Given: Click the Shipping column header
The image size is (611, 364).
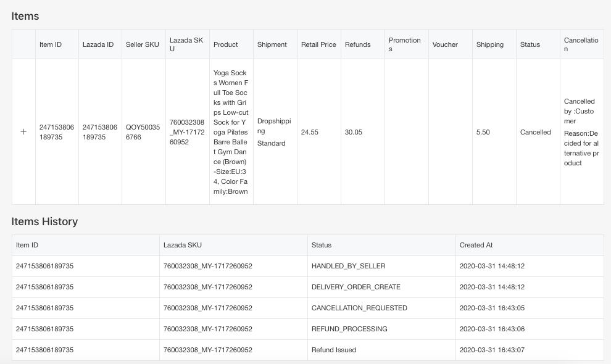Looking at the screenshot, I should pos(490,44).
